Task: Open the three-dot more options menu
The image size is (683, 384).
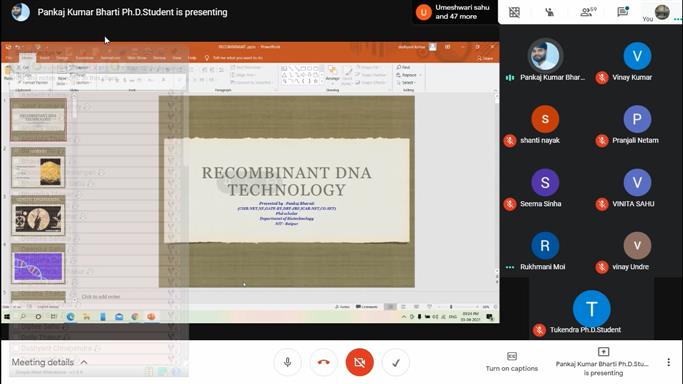Action: click(668, 362)
